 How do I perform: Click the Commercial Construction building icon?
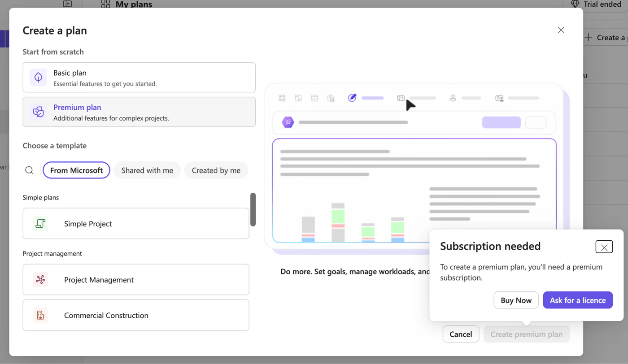40,315
